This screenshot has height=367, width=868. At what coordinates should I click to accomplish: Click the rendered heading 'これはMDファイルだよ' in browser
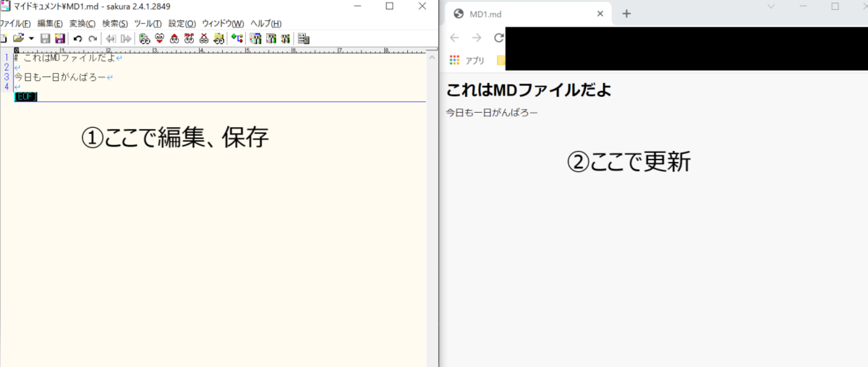[x=529, y=91]
